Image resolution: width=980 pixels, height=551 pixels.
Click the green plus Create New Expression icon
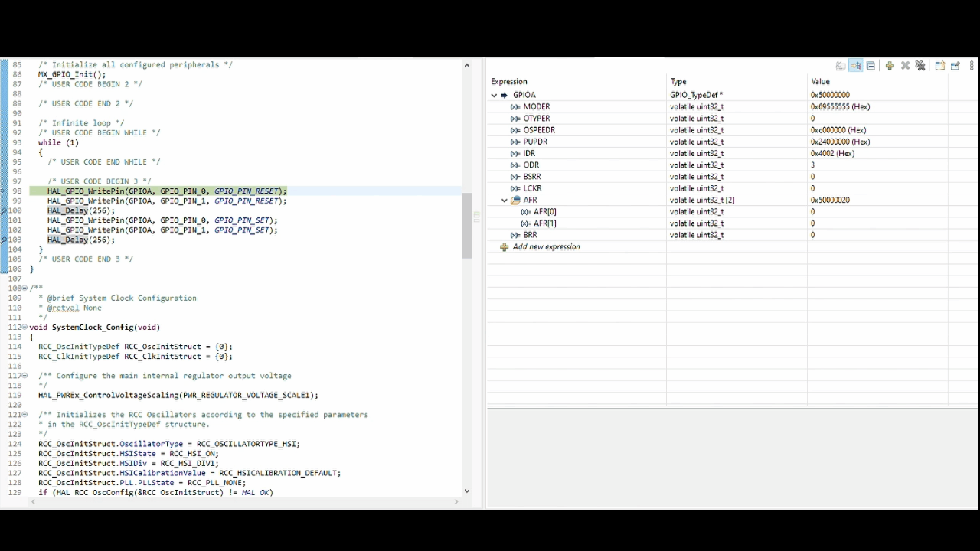[890, 66]
